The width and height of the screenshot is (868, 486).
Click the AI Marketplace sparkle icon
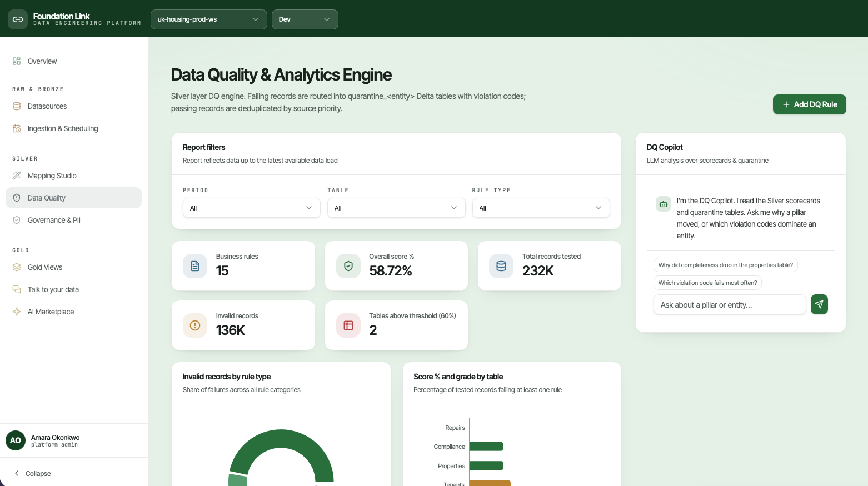(x=17, y=312)
